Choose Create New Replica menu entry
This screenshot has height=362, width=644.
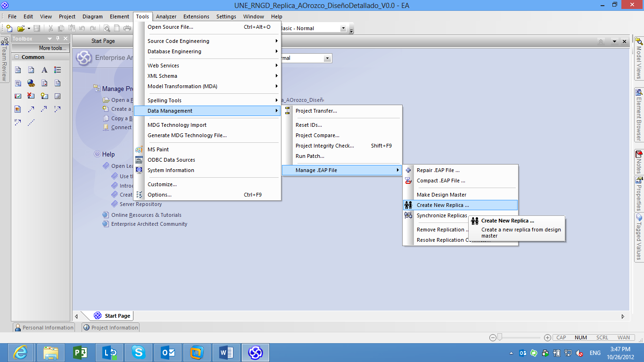460,205
